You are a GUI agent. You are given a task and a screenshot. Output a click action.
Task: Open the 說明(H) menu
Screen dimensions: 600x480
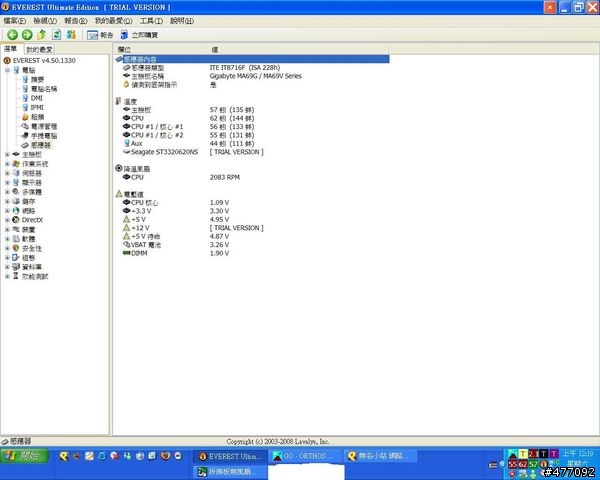coord(182,21)
